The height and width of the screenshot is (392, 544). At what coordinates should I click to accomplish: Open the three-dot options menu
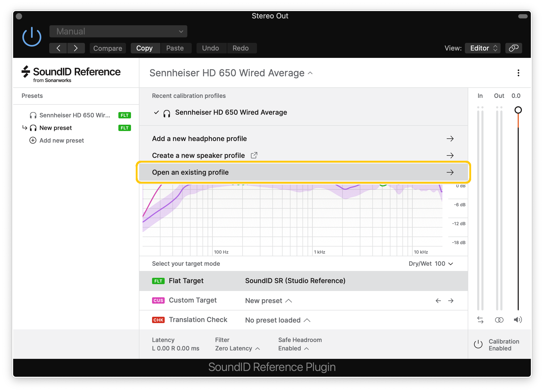click(x=518, y=73)
